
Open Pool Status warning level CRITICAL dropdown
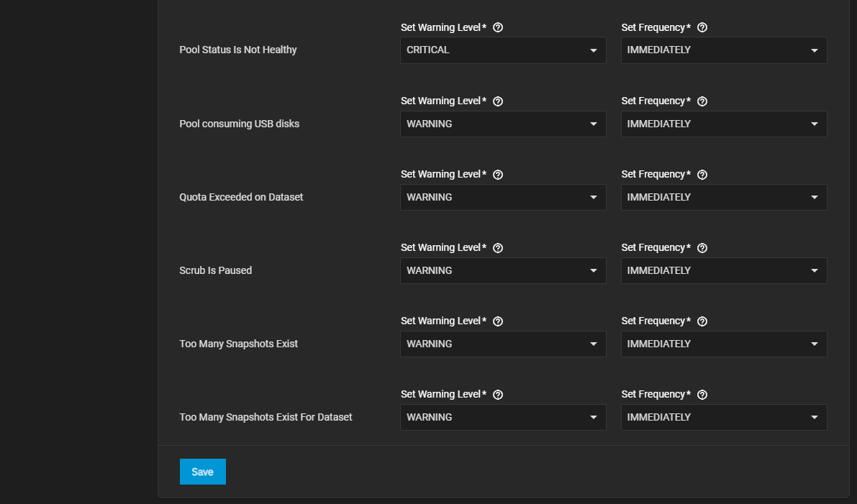click(503, 50)
